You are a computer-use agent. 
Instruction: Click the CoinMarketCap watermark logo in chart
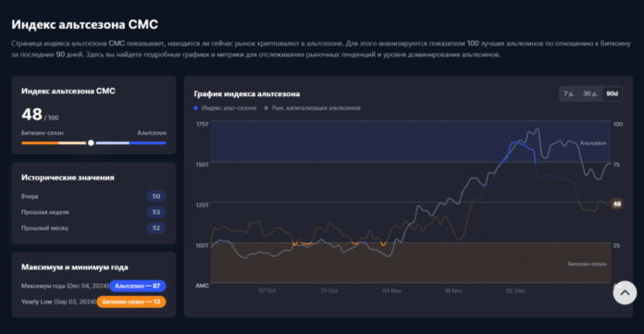click(554, 257)
